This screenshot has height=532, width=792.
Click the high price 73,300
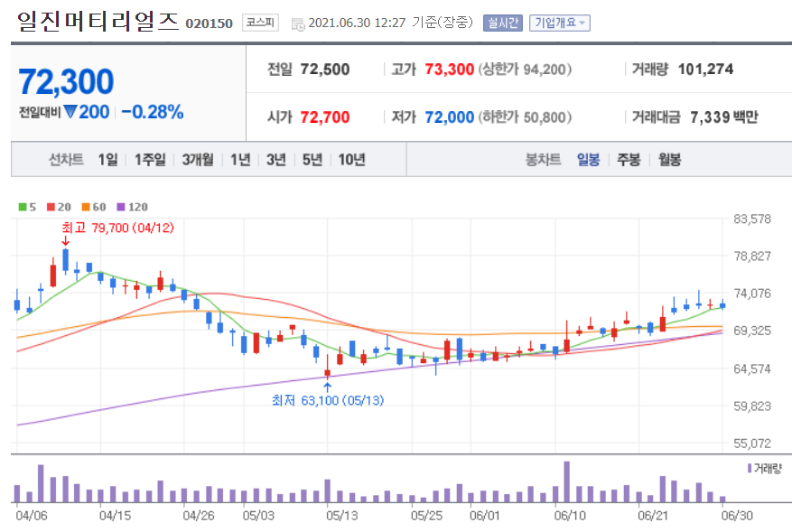coord(449,70)
